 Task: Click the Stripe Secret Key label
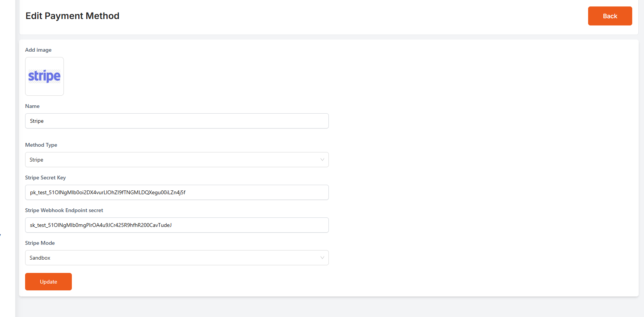pyautogui.click(x=45, y=178)
